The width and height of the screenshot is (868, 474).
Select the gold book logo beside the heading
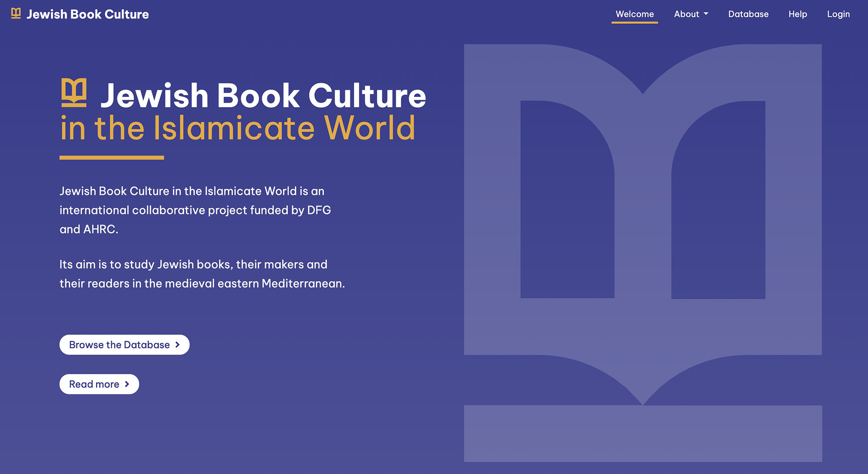75,92
